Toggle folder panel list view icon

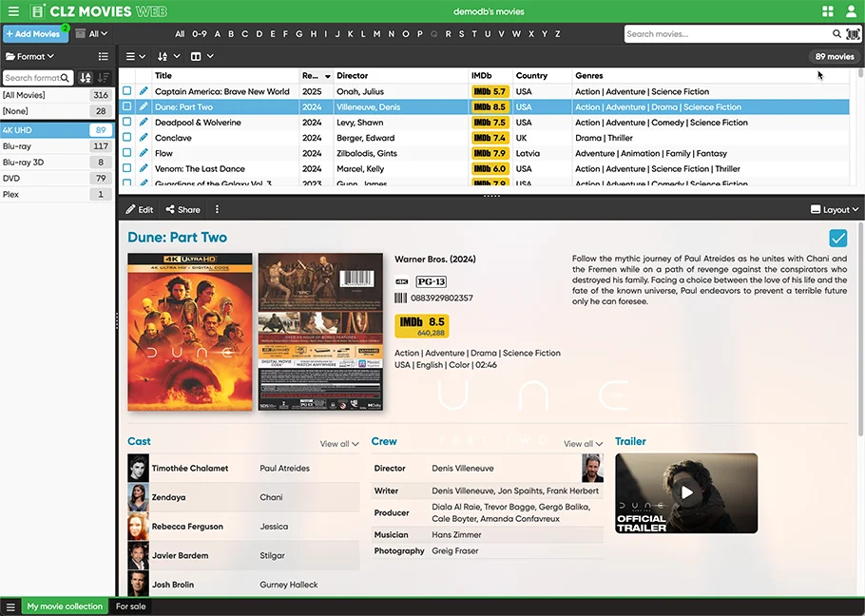pyautogui.click(x=104, y=56)
